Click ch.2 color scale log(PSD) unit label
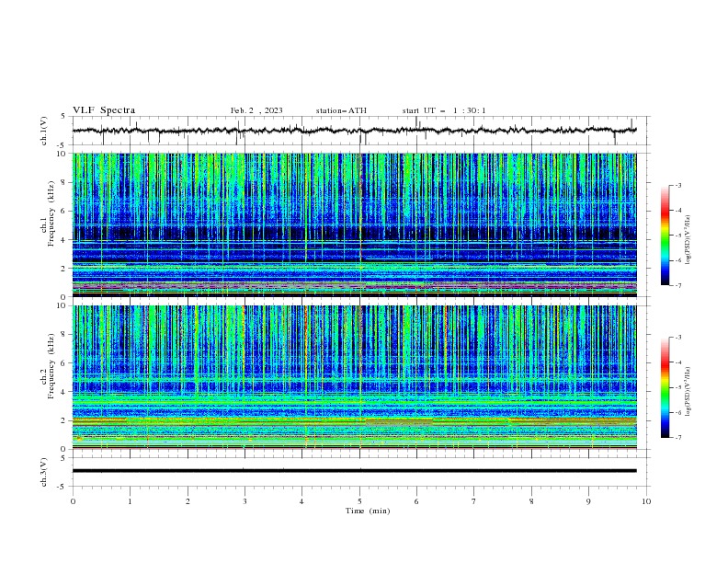728x563 pixels. [x=688, y=391]
